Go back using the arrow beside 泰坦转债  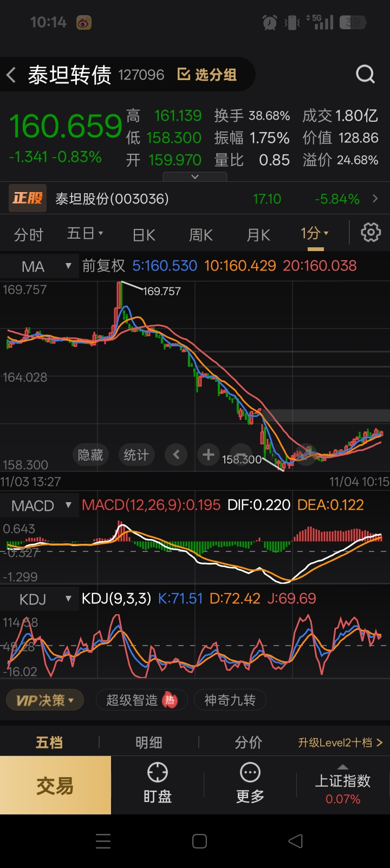pos(11,75)
